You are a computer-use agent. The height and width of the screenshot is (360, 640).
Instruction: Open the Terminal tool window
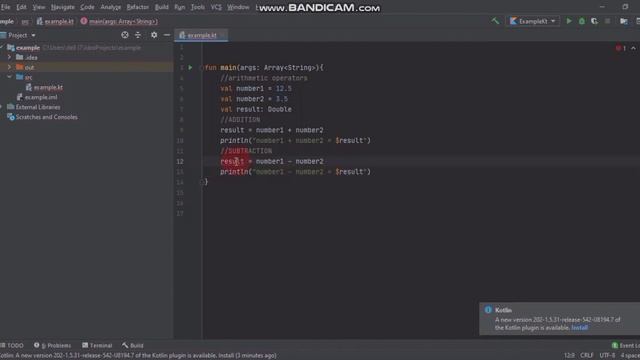tap(97, 345)
